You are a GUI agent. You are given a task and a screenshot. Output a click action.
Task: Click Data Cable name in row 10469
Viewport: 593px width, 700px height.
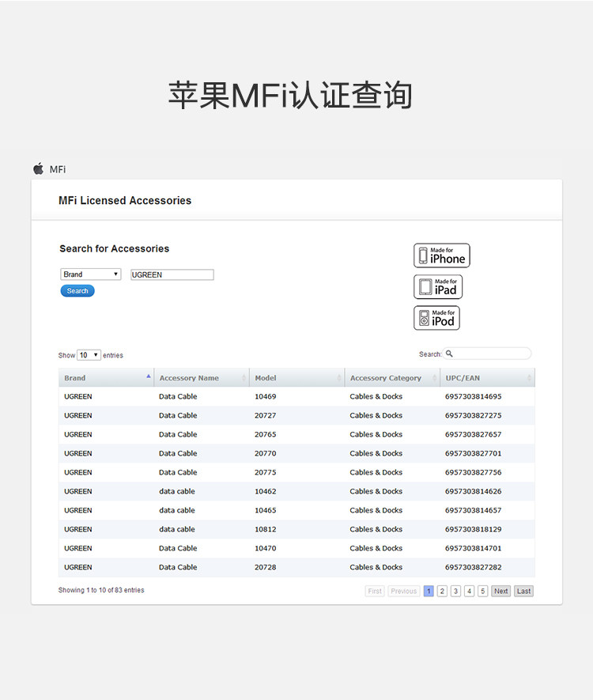pos(178,396)
